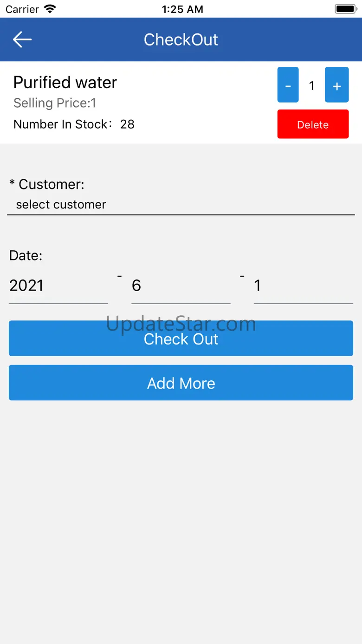Select the day field showing 1
The width and height of the screenshot is (362, 644).
[x=303, y=286]
